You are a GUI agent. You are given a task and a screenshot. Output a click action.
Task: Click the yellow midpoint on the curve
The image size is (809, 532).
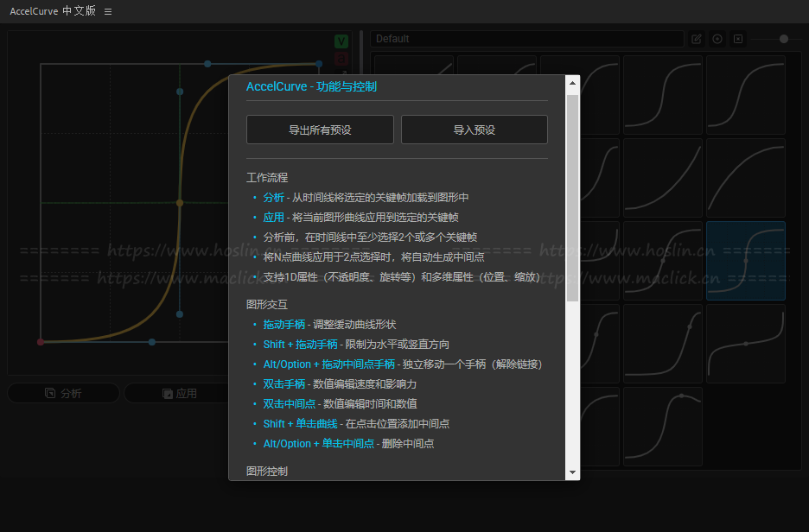pyautogui.click(x=180, y=203)
